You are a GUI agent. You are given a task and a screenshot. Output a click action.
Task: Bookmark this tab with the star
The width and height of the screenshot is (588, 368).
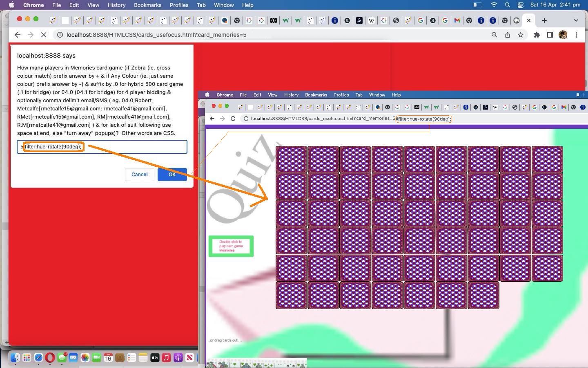[521, 35]
